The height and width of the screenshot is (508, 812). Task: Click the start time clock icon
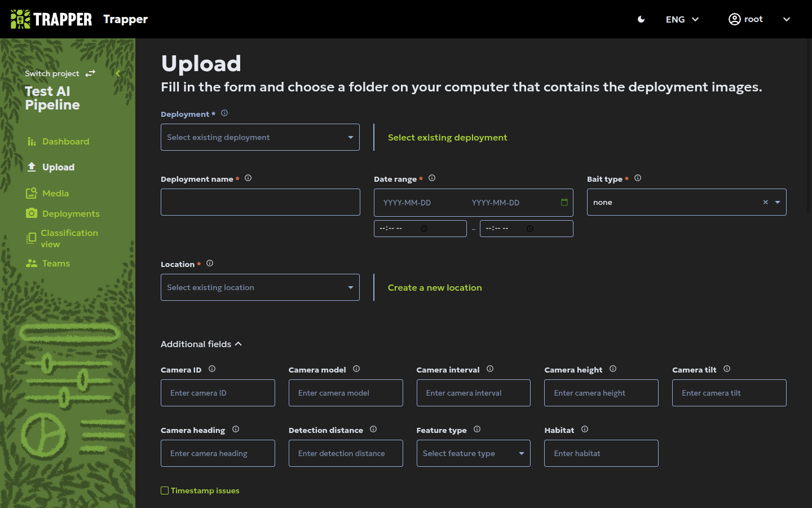coord(424,229)
